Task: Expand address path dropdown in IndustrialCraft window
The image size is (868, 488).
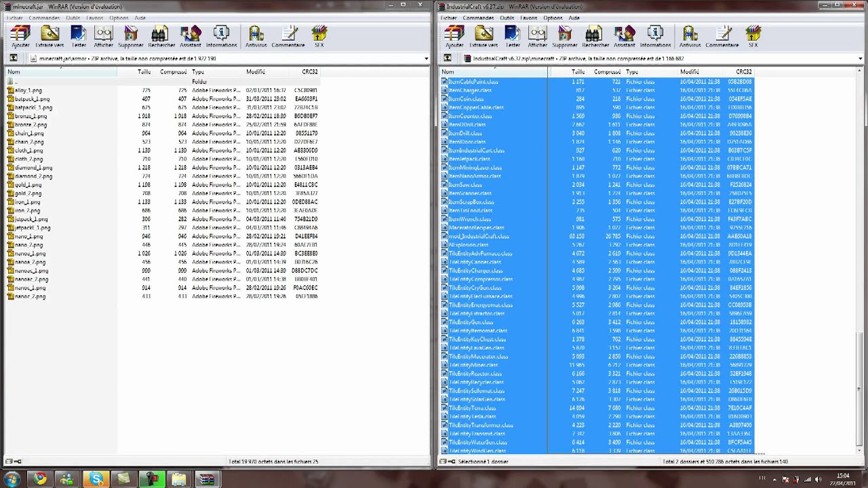Action: click(860, 58)
